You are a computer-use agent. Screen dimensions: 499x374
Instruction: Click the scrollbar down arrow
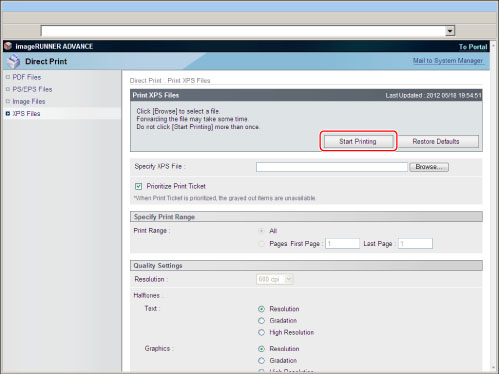(494, 368)
